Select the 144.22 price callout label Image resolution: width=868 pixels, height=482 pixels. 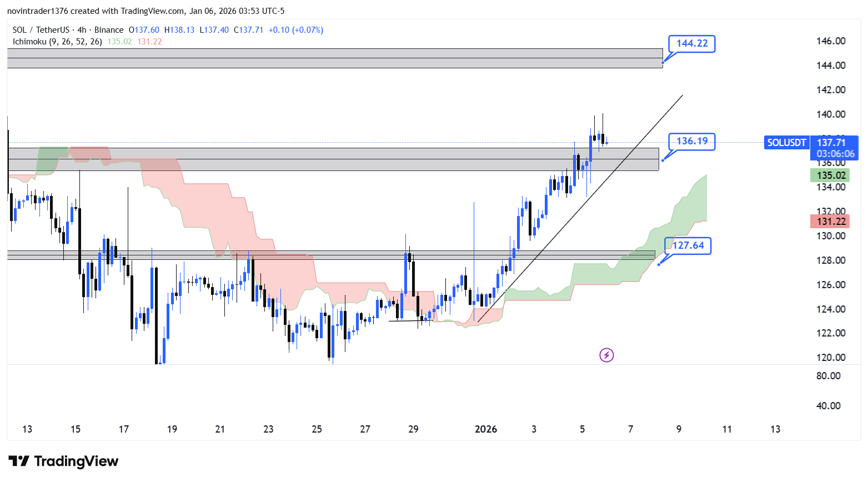691,43
